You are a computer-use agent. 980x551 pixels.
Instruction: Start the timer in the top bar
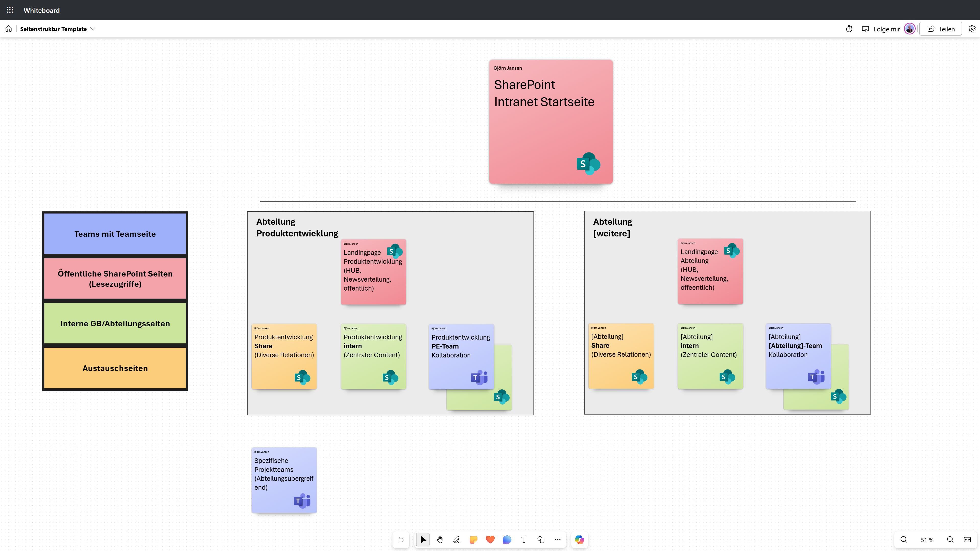[x=849, y=29]
